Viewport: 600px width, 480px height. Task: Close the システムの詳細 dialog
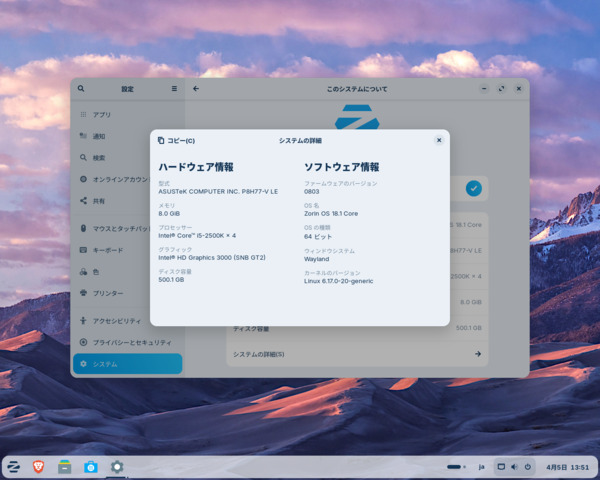[x=439, y=140]
